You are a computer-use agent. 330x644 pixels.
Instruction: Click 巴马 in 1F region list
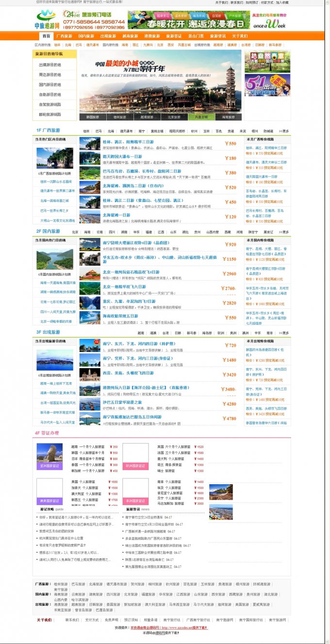coord(99,131)
